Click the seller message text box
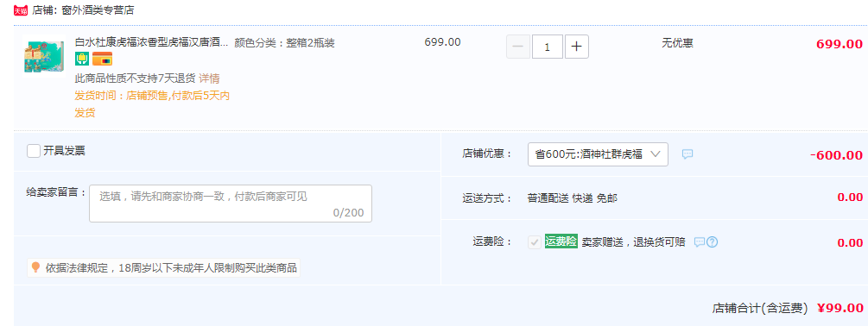This screenshot has width=868, height=326. pyautogui.click(x=231, y=204)
